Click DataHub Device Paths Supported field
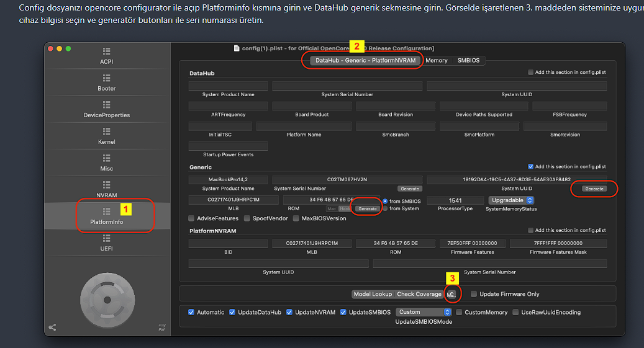Image resolution: width=644 pixels, height=348 pixels. (x=484, y=106)
